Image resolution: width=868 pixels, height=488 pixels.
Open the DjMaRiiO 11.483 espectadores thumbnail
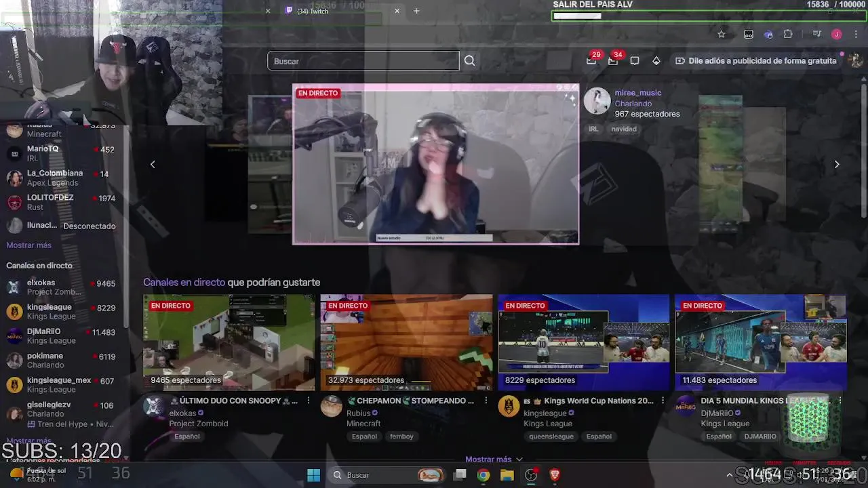761,342
